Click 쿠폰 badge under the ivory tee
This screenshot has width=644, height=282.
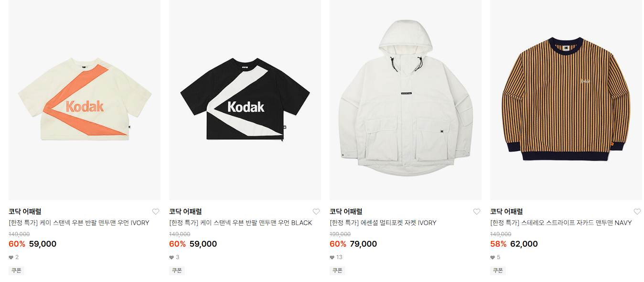(16, 271)
